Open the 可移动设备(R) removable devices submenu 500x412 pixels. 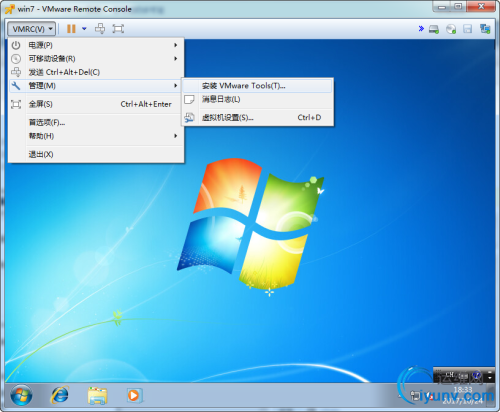coord(96,59)
